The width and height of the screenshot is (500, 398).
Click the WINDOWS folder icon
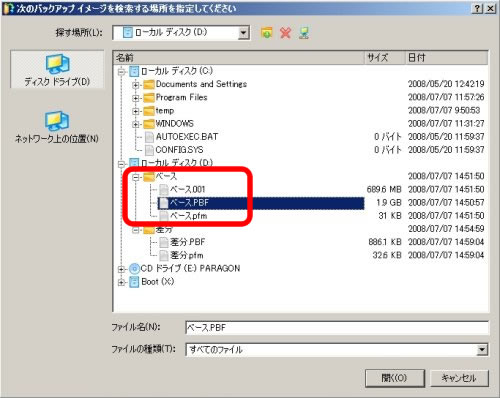pyautogui.click(x=149, y=124)
